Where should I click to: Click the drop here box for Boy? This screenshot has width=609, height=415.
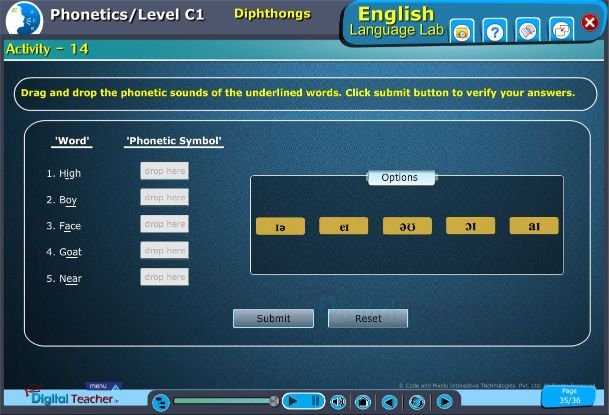(165, 197)
